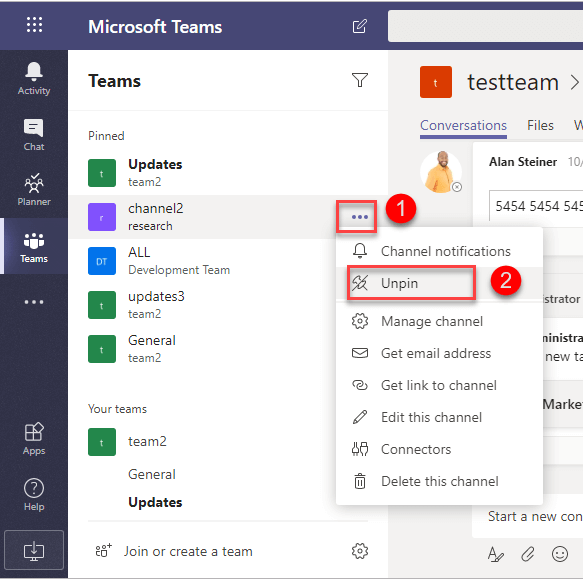Open Chat in the left rail
Screen dimensions: 583x579
coord(34,135)
